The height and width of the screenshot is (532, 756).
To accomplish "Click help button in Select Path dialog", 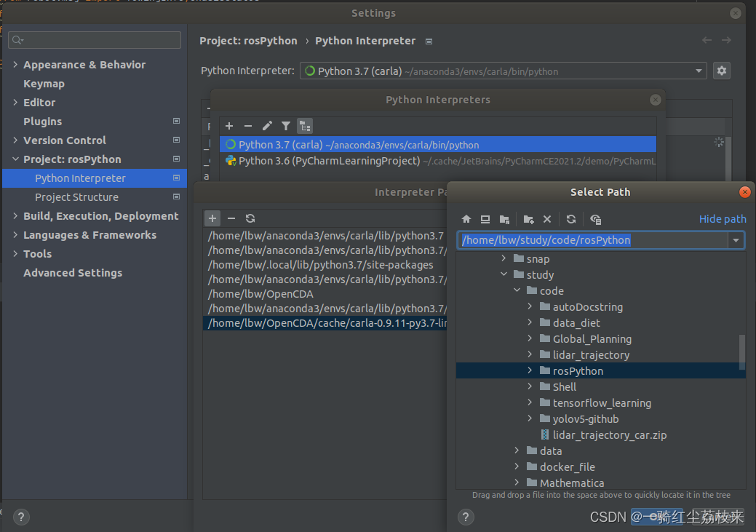I will 466,517.
